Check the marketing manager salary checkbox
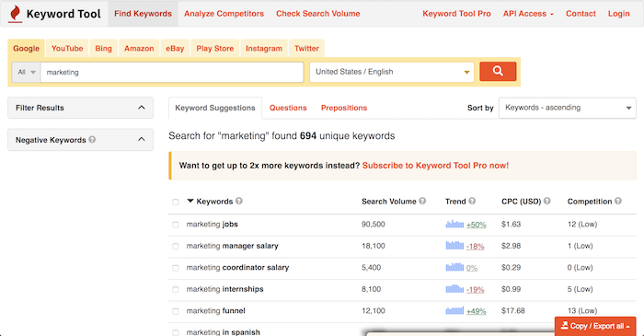This screenshot has width=644, height=336. point(176,247)
